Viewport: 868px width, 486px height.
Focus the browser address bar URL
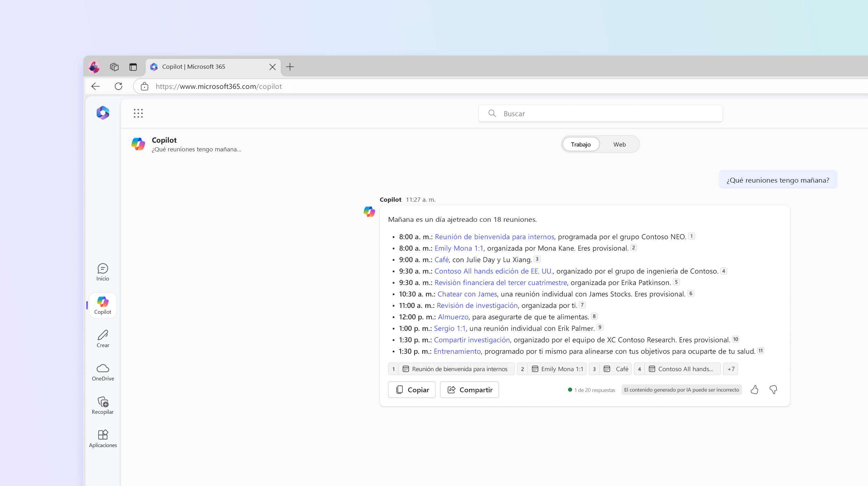pos(218,86)
